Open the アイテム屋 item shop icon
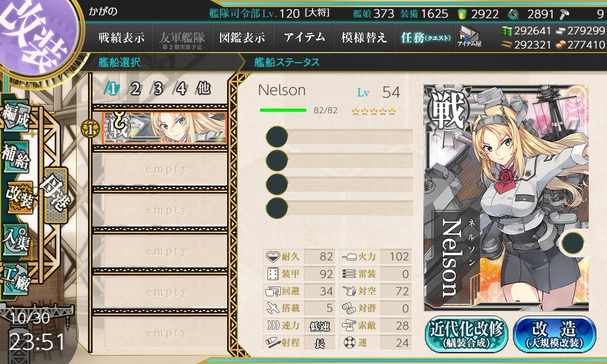 [469, 37]
